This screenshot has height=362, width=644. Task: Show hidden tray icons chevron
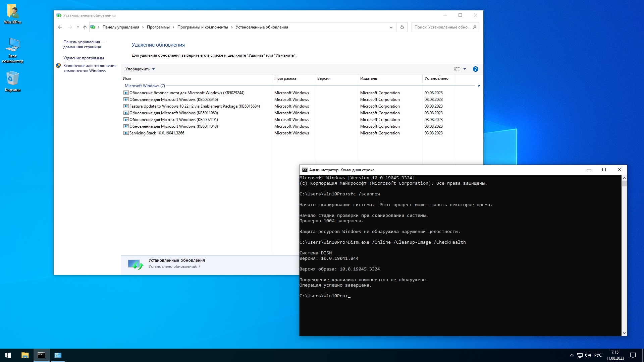click(572, 355)
